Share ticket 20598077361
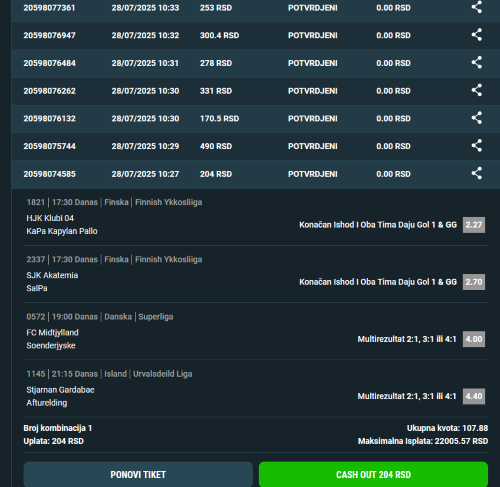The image size is (500, 487). click(x=477, y=7)
